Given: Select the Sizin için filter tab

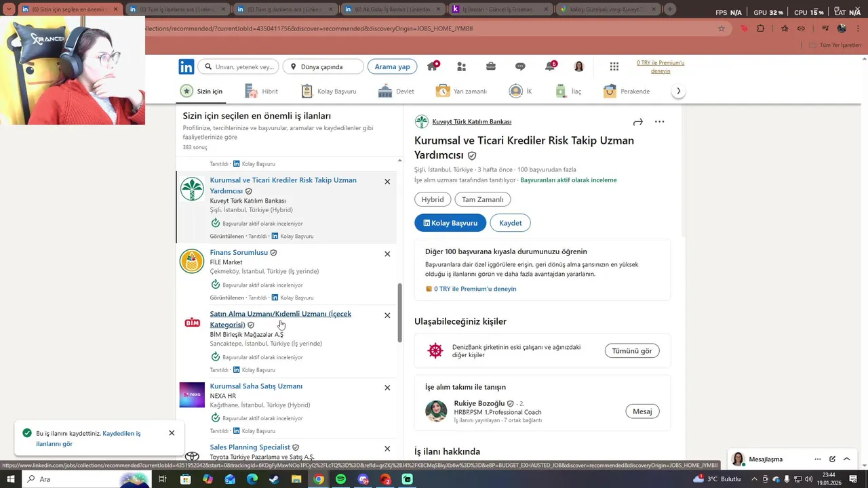Looking at the screenshot, I should (201, 91).
